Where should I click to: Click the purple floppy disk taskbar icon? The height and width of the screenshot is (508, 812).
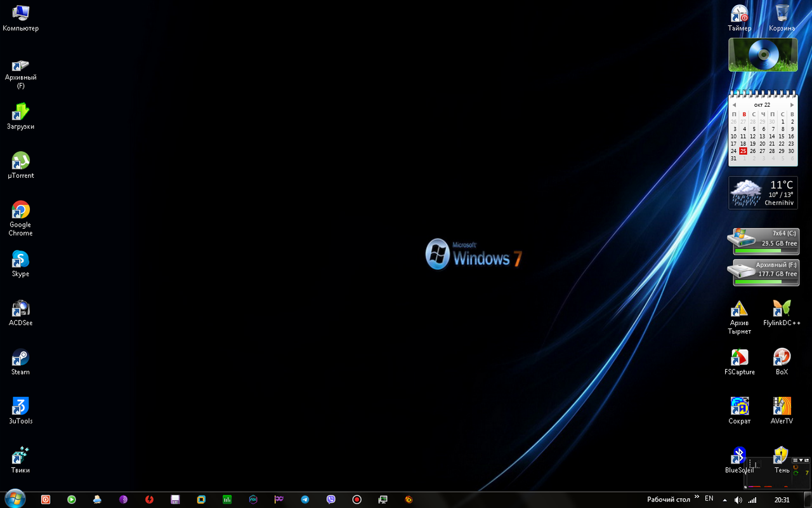[175, 500]
